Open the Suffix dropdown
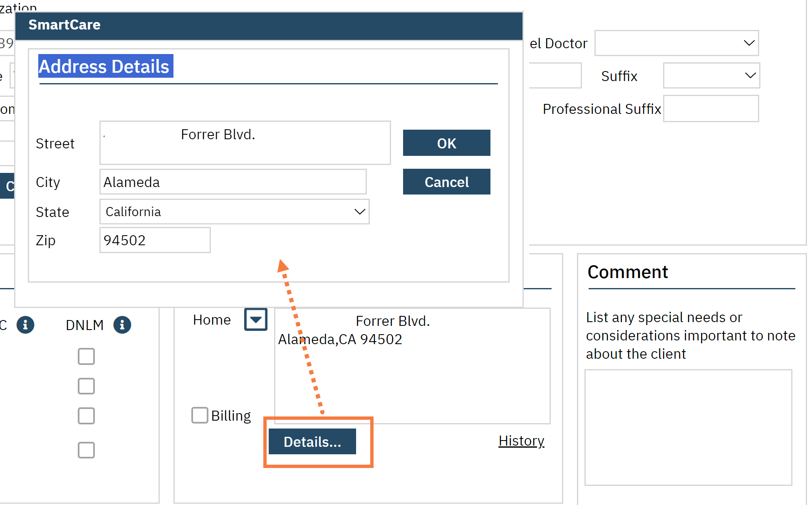The image size is (812, 505). [711, 76]
